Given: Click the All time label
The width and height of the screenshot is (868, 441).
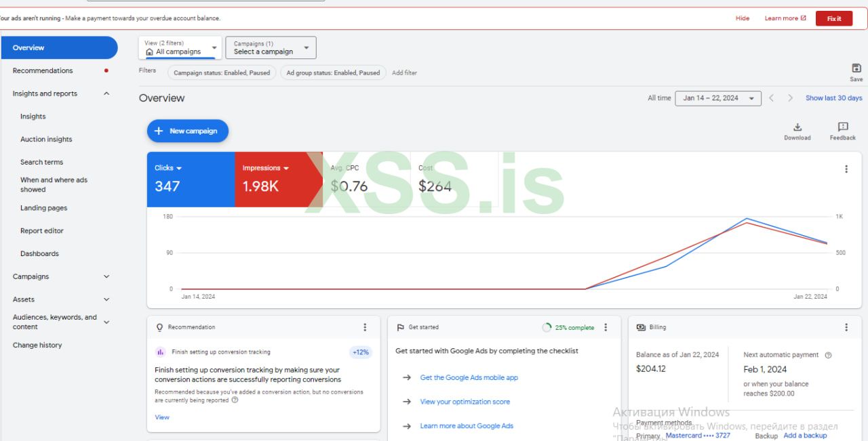Looking at the screenshot, I should pyautogui.click(x=659, y=98).
